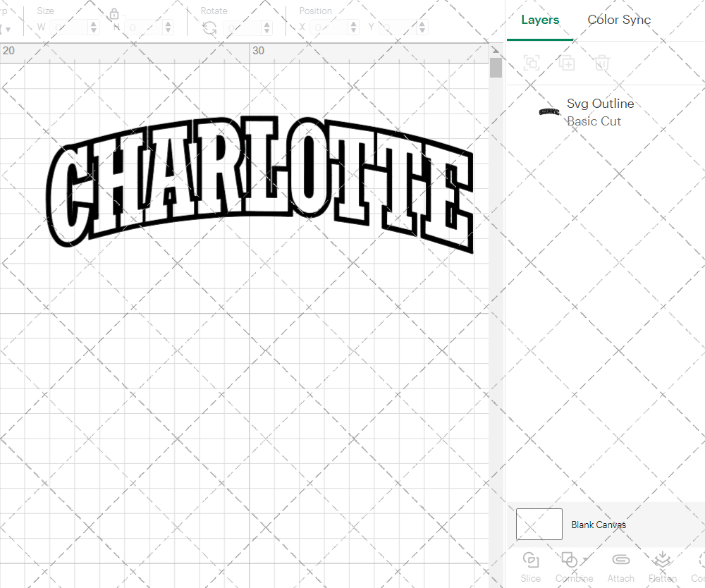Viewport: 705px width, 588px height.
Task: Click the Group layers icon
Action: pyautogui.click(x=531, y=63)
